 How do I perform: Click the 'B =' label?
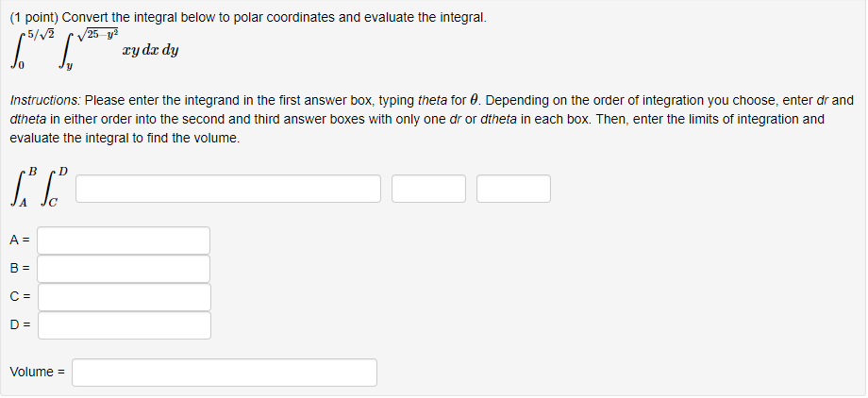20,269
